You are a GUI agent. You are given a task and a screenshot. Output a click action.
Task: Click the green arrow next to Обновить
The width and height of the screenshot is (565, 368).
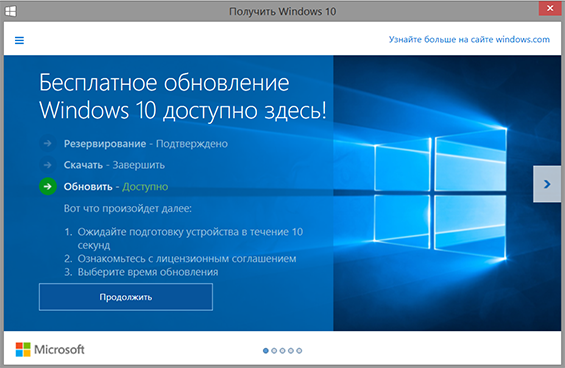[x=48, y=186]
